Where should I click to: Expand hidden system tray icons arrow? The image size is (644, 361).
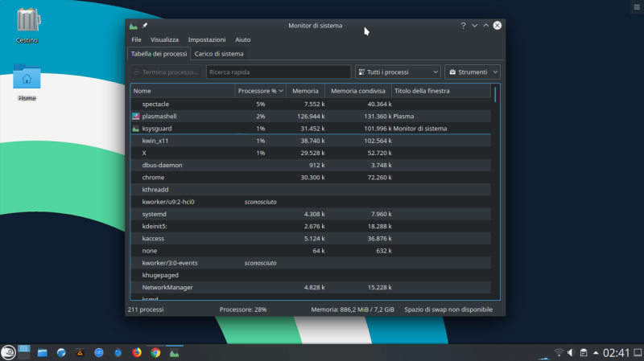(x=596, y=352)
